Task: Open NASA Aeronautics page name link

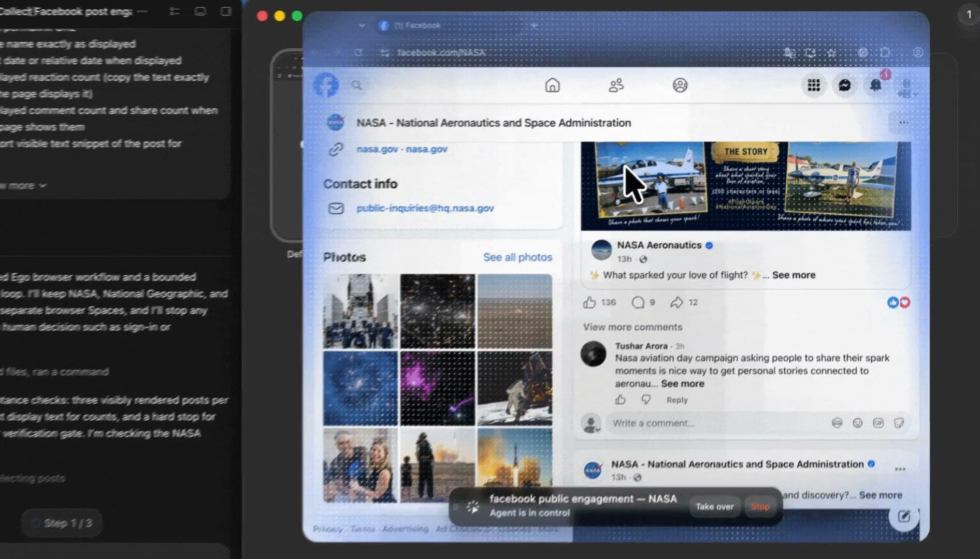Action: (x=659, y=245)
